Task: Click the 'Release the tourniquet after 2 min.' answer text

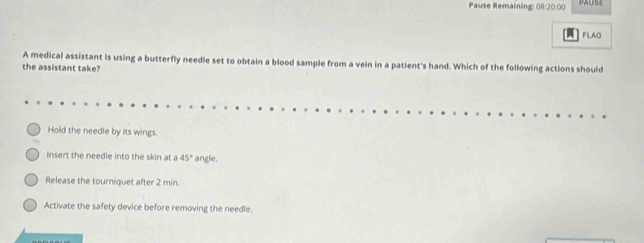Action: (x=113, y=182)
